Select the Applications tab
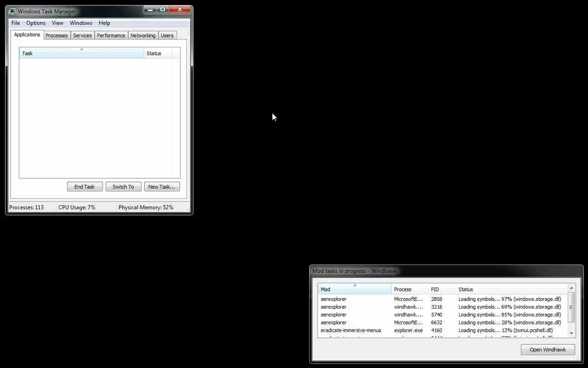Image resolution: width=588 pixels, height=368 pixels. [x=27, y=34]
